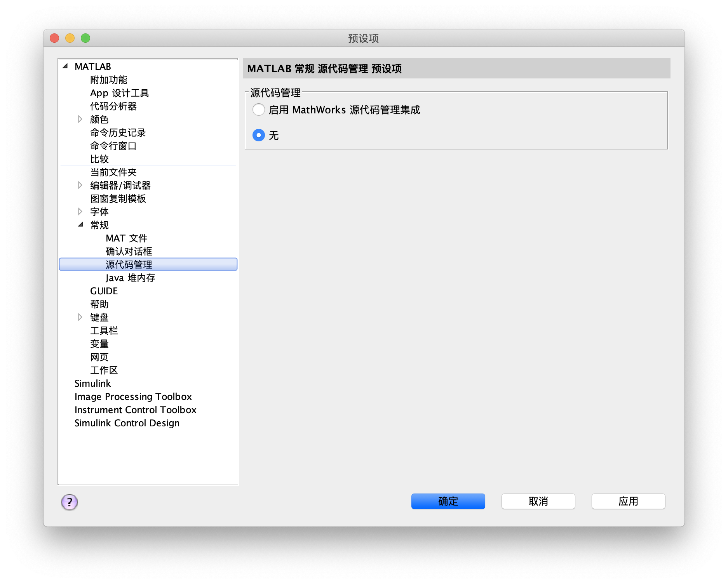This screenshot has width=728, height=584.
Task: Open 当前文件夹 preferences
Action: pyautogui.click(x=113, y=172)
